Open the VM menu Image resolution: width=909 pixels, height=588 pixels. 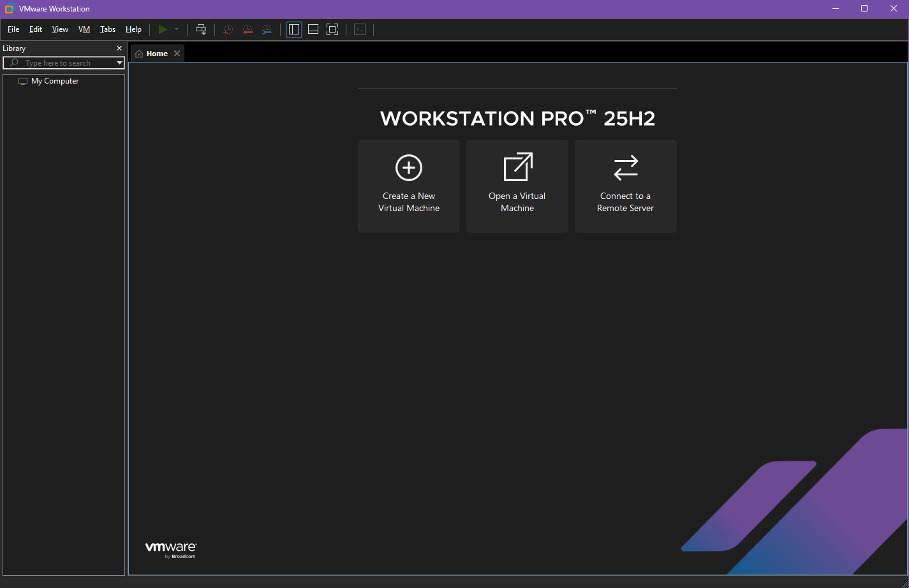click(84, 29)
